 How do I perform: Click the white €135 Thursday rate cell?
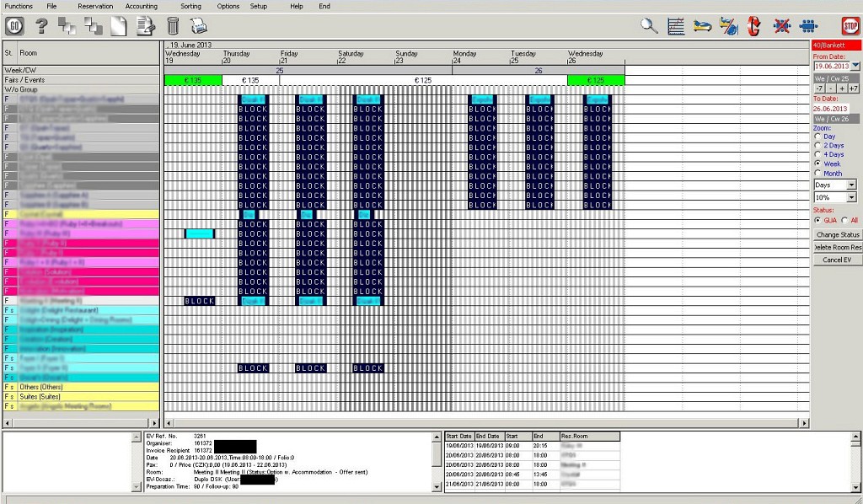(250, 80)
